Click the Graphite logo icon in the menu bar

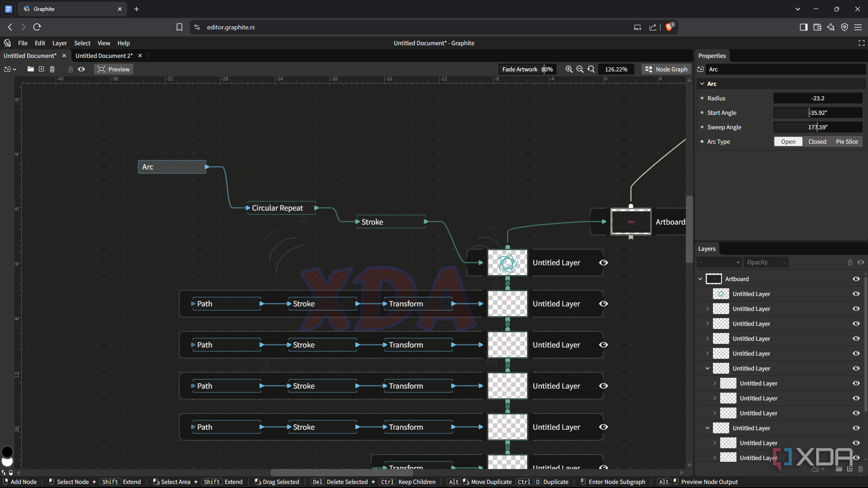(7, 43)
